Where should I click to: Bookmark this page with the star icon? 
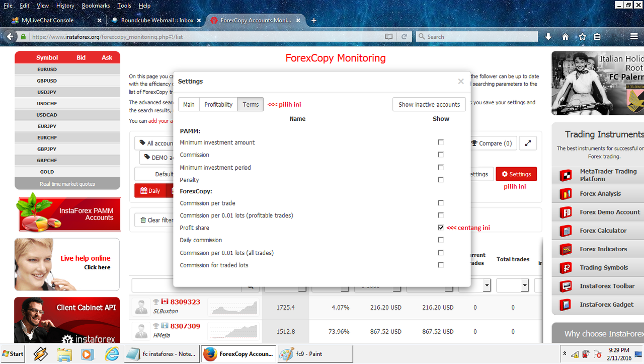[x=582, y=37]
